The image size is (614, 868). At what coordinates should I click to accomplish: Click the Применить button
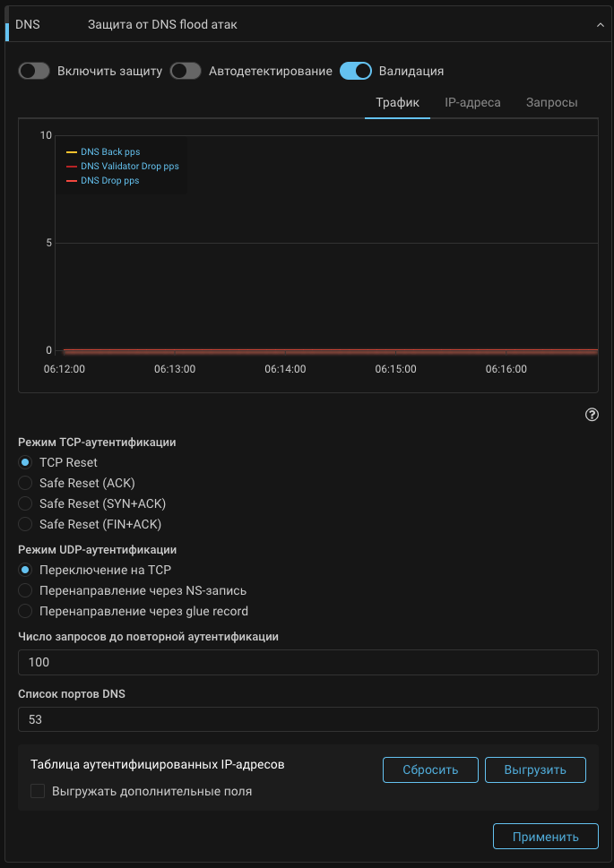[x=545, y=837]
